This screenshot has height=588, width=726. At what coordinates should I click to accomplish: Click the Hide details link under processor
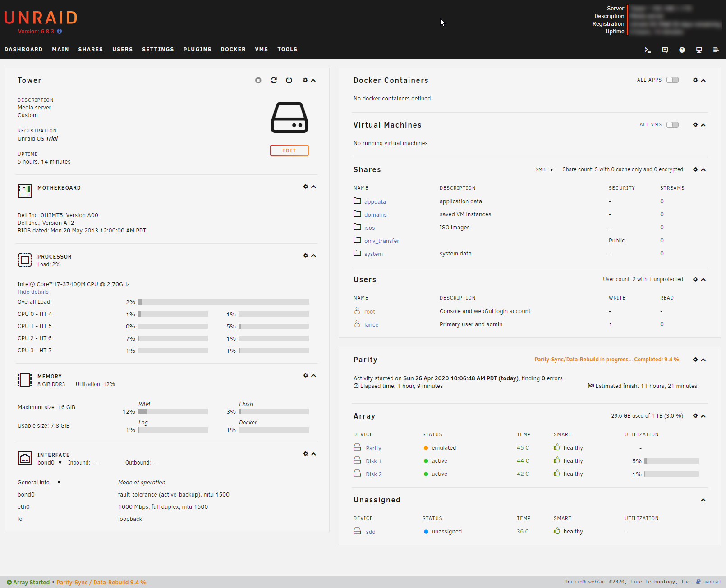pos(33,292)
